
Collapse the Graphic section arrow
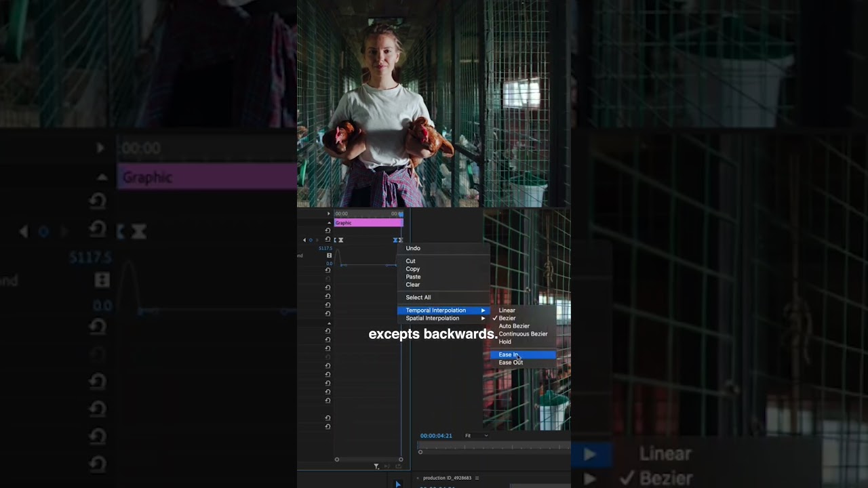click(328, 222)
